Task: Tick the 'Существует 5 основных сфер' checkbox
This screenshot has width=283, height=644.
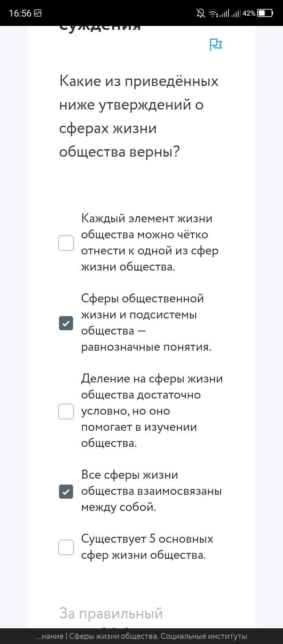Action: click(x=66, y=547)
